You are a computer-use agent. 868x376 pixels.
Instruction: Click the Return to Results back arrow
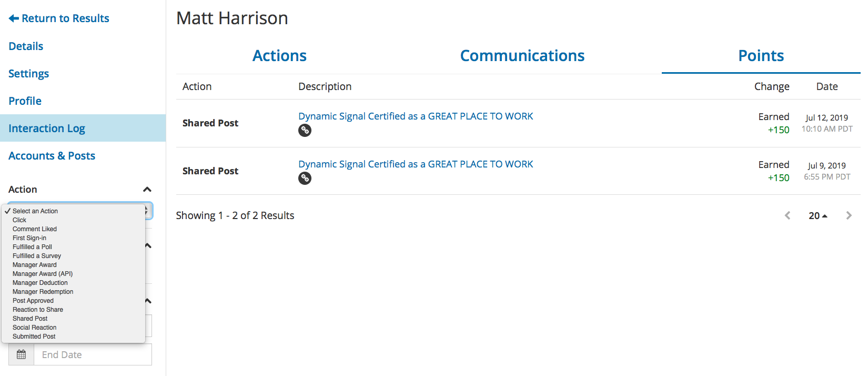tap(14, 18)
